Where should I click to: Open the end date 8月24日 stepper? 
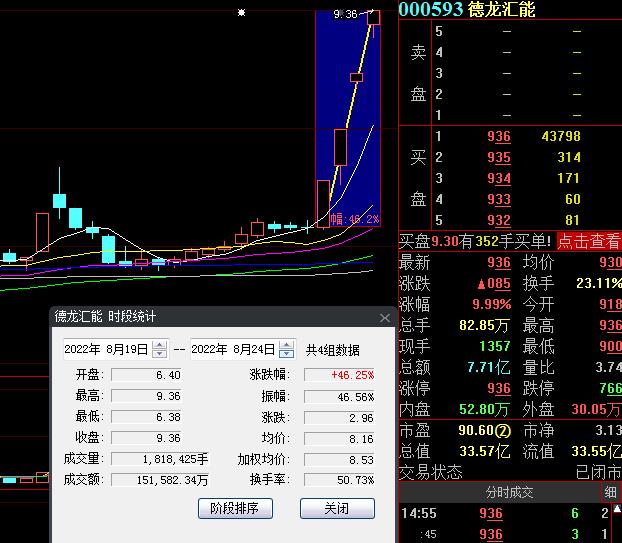(x=287, y=349)
